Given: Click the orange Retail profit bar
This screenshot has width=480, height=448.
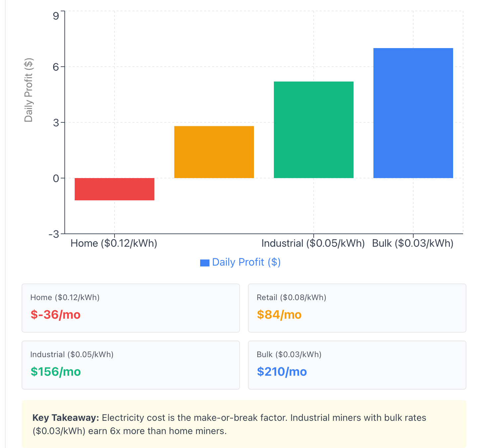Looking at the screenshot, I should pyautogui.click(x=214, y=152).
